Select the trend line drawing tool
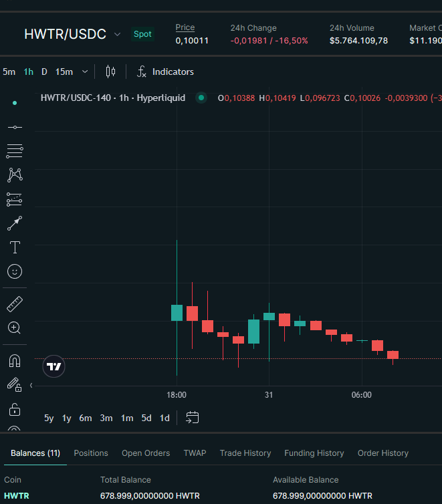 (15, 127)
